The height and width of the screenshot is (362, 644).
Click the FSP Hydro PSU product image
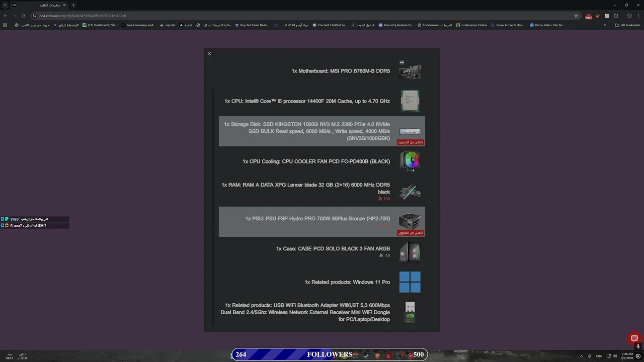(x=410, y=221)
